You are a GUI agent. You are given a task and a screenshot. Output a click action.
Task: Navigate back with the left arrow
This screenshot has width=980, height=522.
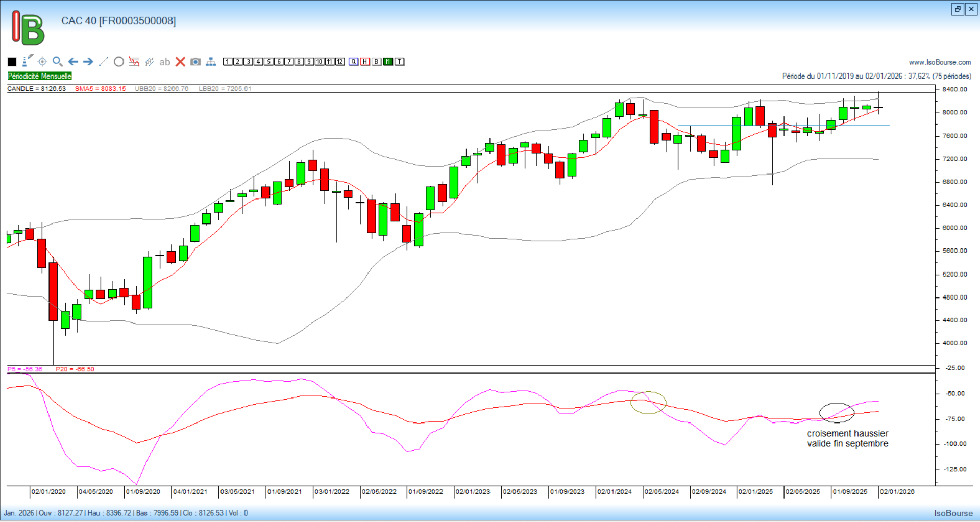pos(73,62)
